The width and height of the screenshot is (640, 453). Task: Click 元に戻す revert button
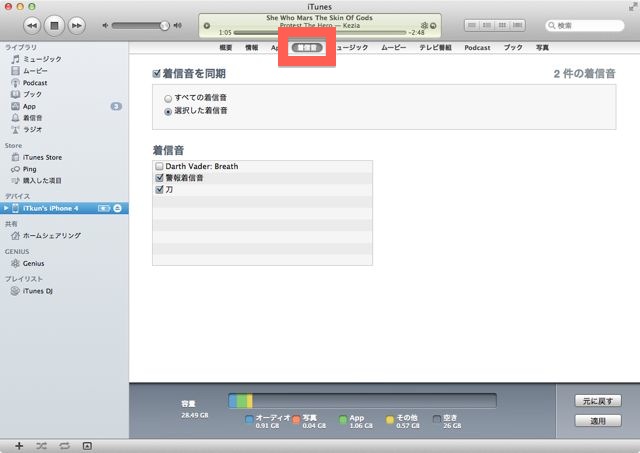(x=598, y=401)
